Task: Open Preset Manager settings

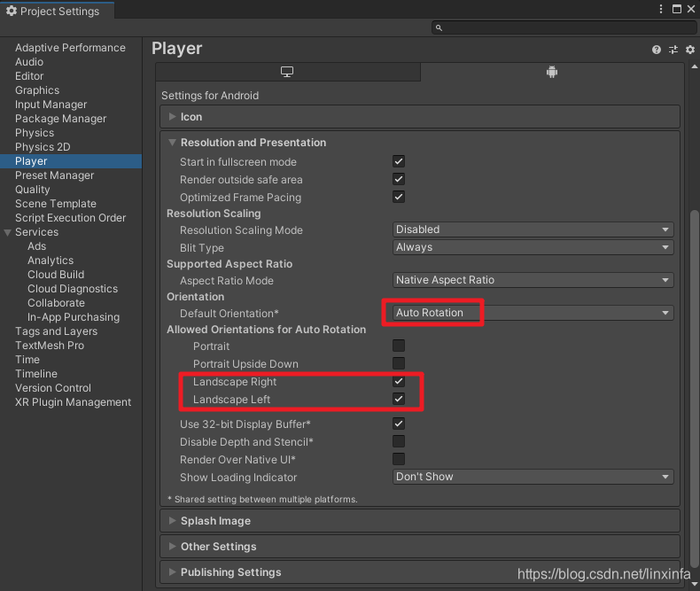Action: tap(54, 175)
